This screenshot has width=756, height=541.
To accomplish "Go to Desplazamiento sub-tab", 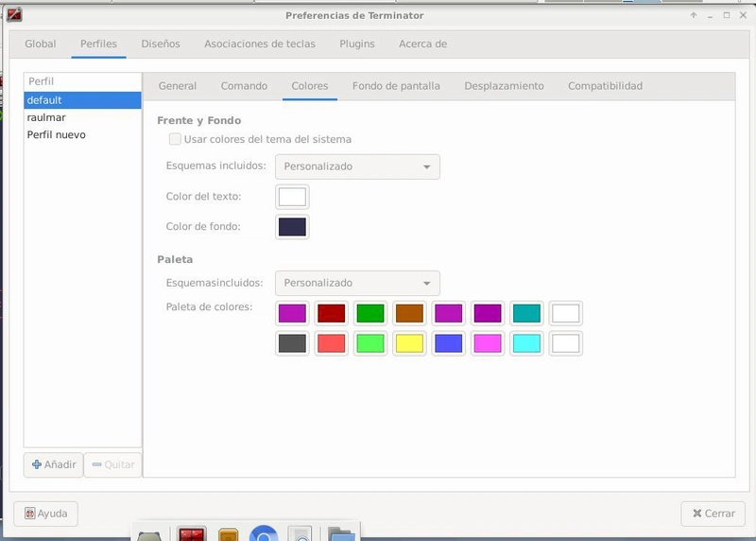I will 504,86.
